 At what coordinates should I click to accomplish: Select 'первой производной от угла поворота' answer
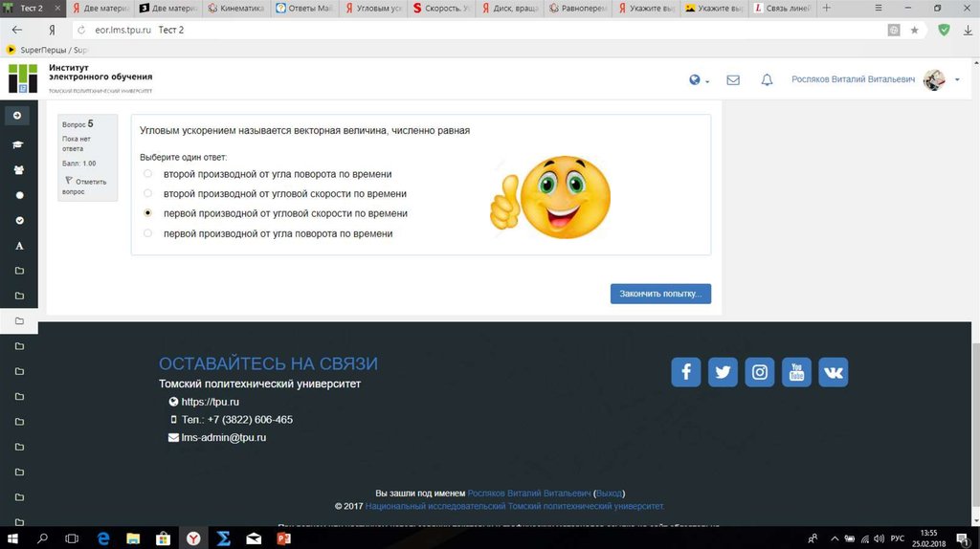tap(147, 233)
